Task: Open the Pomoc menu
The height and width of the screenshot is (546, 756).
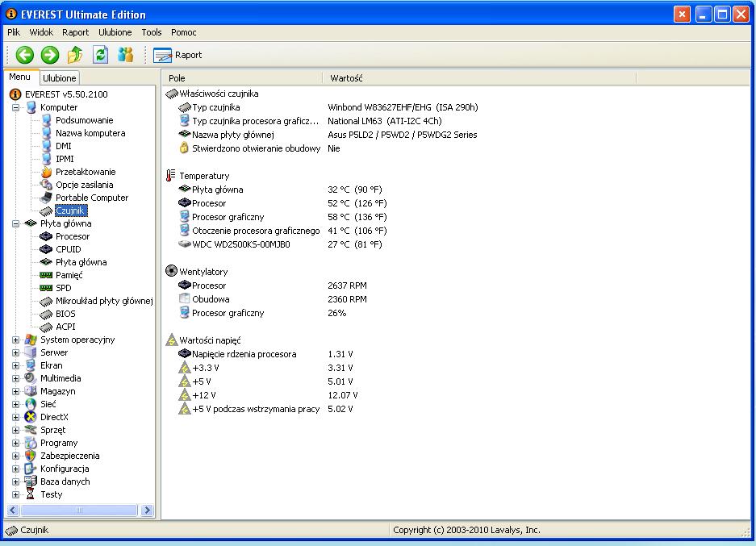Action: pos(184,32)
